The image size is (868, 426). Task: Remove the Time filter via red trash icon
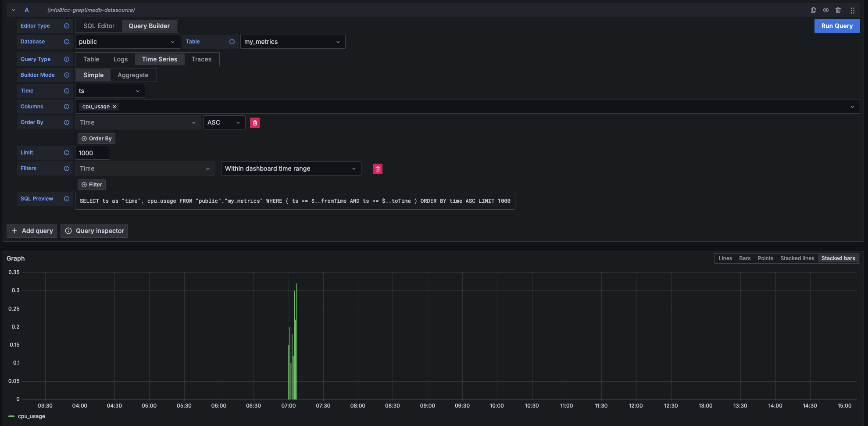click(x=377, y=168)
